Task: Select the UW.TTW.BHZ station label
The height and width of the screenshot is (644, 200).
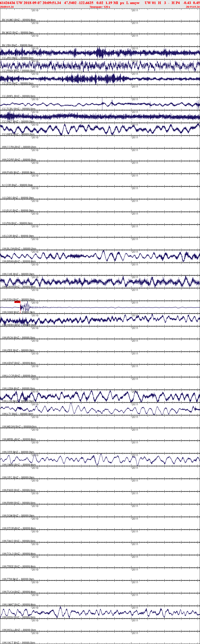Action: point(18,579)
